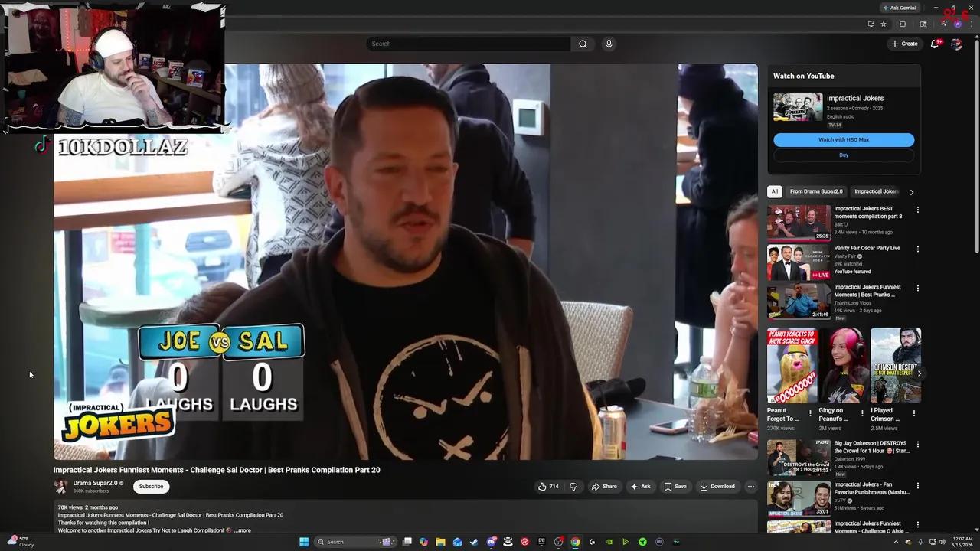Bookmark this page with the star icon
980x551 pixels.
click(x=884, y=24)
